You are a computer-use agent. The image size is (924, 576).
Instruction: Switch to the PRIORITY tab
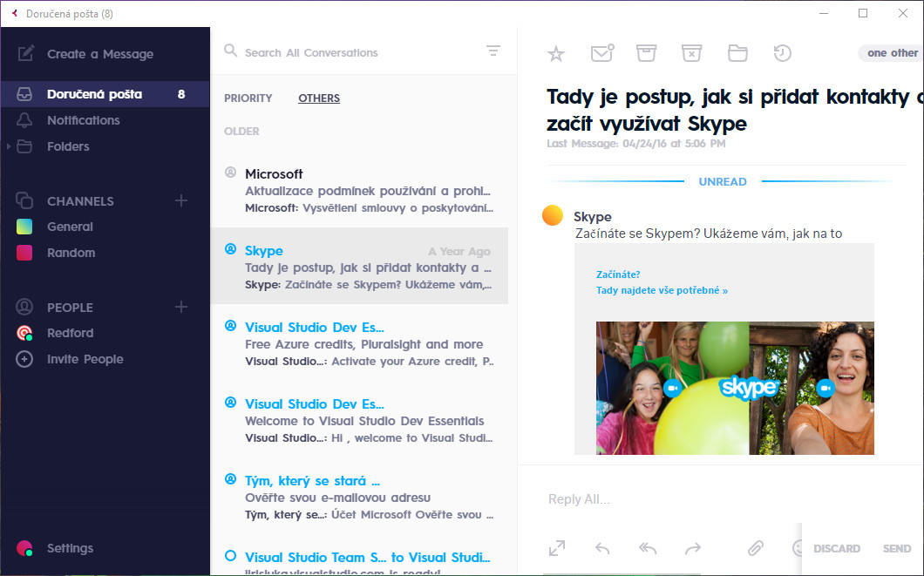[248, 98]
